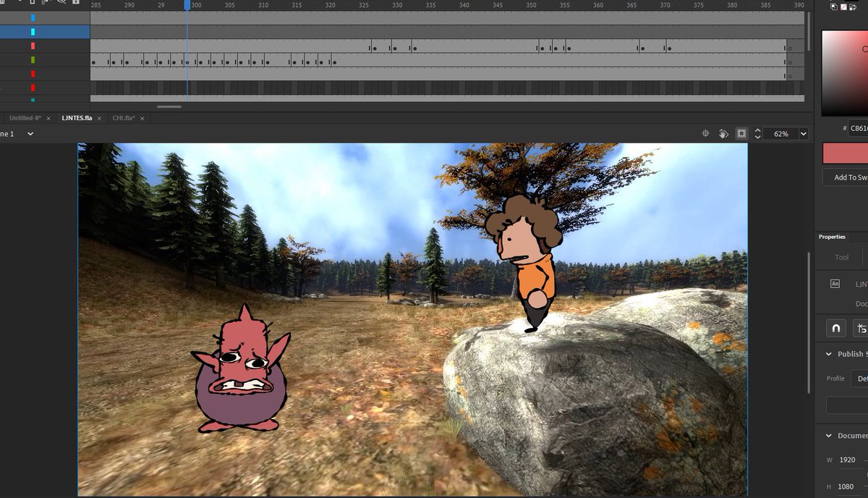
Task: Open the Scene 1 dropdown chevron
Action: [30, 134]
